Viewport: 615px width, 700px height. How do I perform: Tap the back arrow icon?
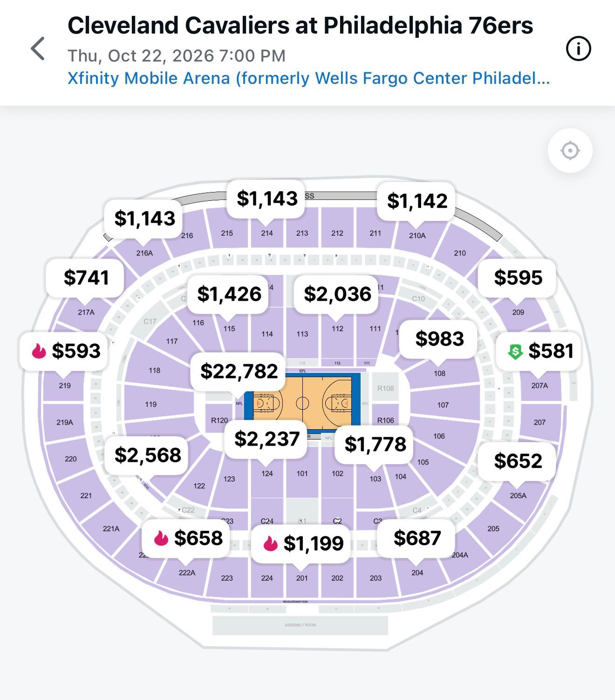pos(38,48)
